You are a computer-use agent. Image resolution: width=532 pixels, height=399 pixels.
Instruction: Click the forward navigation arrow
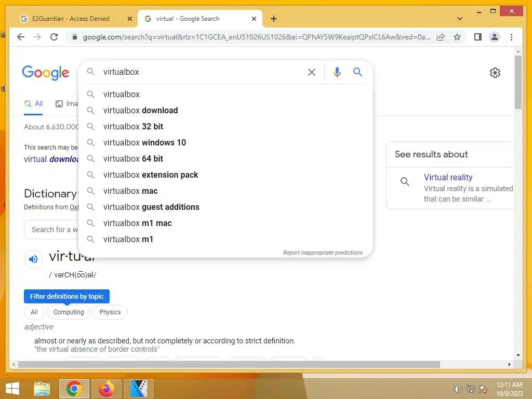coord(37,37)
